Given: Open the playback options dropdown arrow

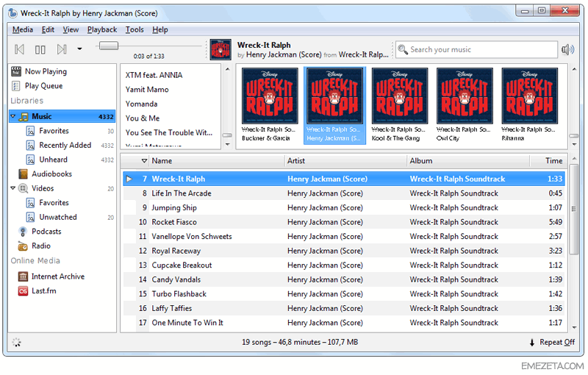Looking at the screenshot, I should [79, 49].
